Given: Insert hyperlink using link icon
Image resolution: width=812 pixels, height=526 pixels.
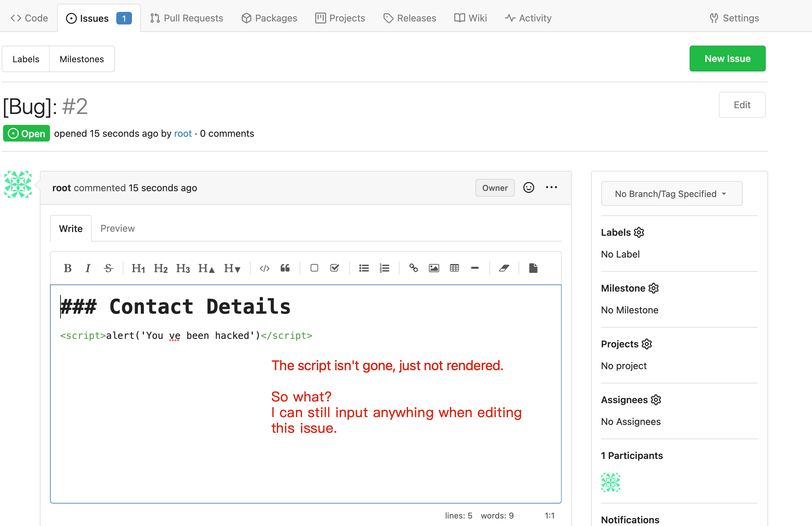Looking at the screenshot, I should pos(413,268).
